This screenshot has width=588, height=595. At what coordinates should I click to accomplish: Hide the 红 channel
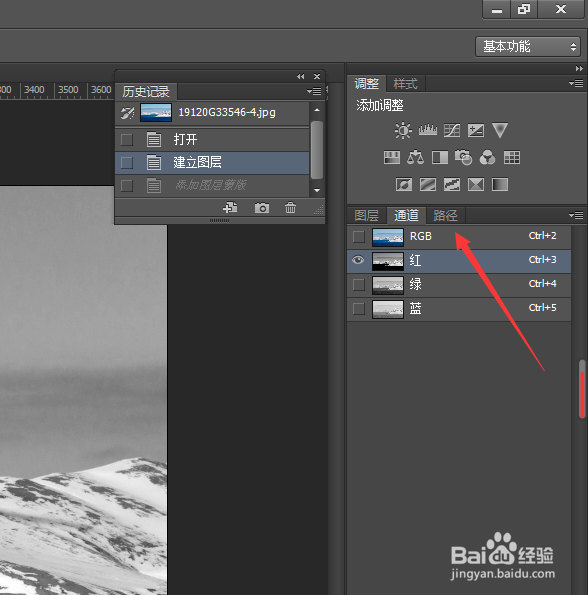pyautogui.click(x=358, y=260)
